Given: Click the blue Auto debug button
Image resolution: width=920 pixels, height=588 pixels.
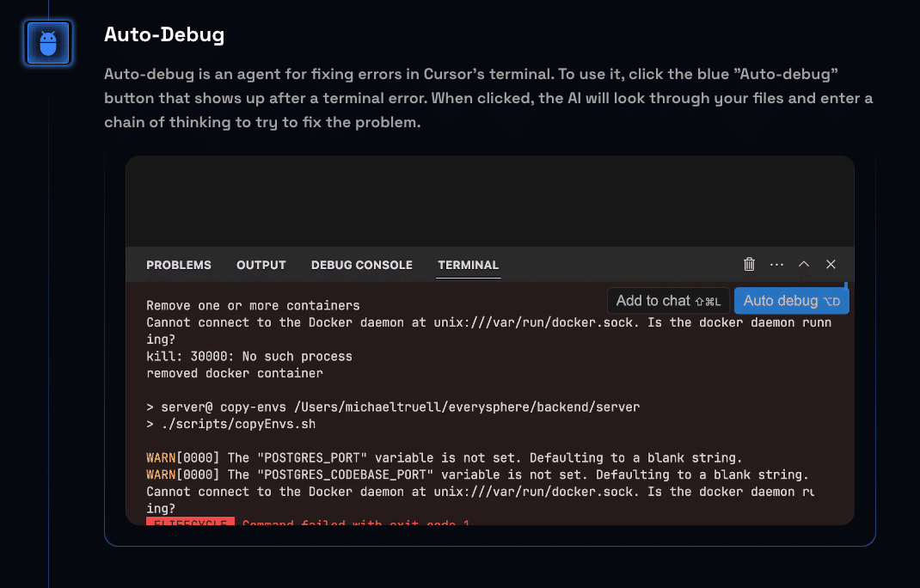Looking at the screenshot, I should [791, 301].
